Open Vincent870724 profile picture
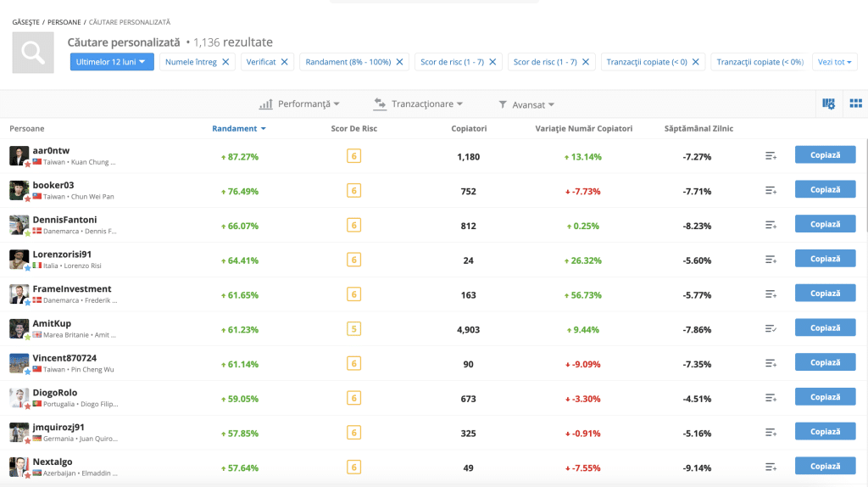The height and width of the screenshot is (487, 868). click(x=19, y=363)
